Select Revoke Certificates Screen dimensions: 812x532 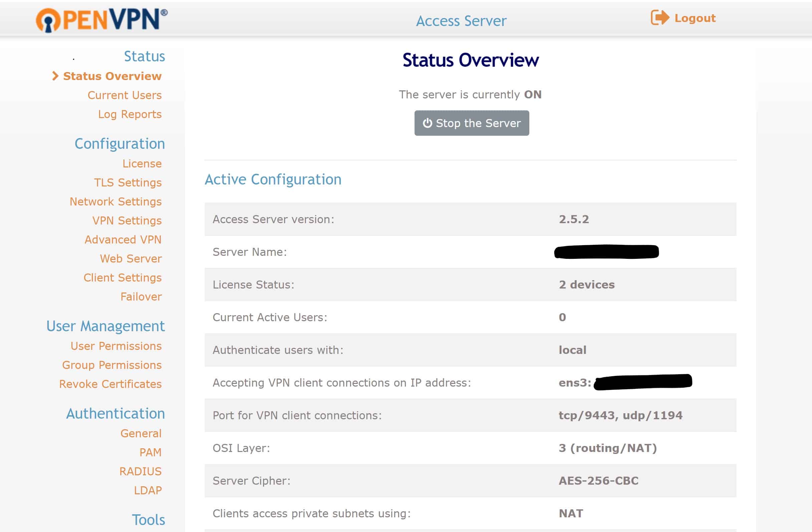click(110, 384)
